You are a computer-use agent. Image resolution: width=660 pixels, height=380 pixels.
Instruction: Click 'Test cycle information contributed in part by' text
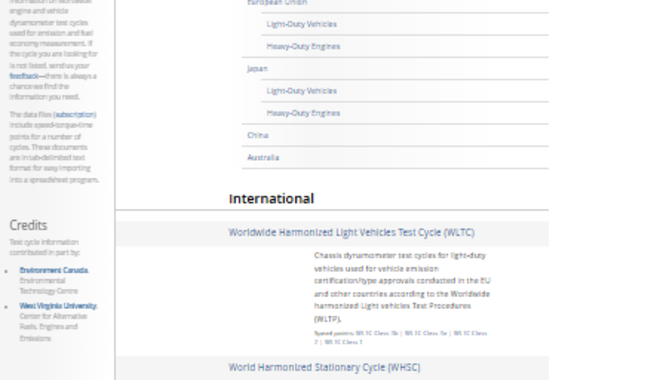click(45, 247)
